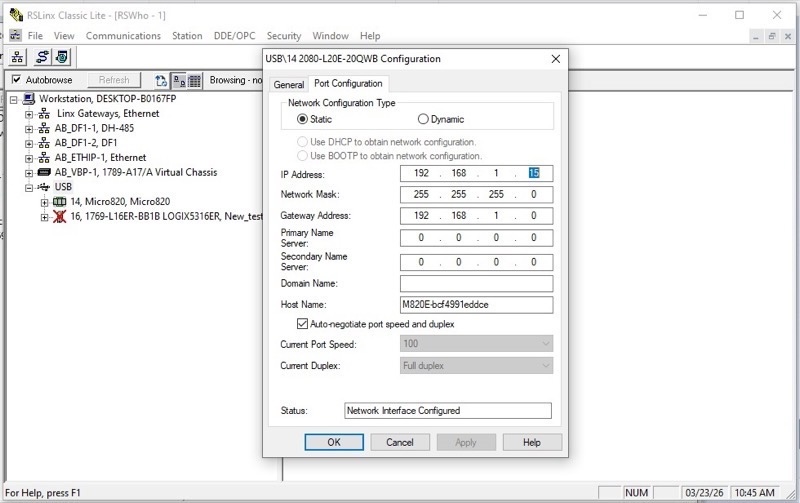This screenshot has height=503, width=800.
Task: Expand the 16, 1769-L16ER tree node
Action: pyautogui.click(x=44, y=217)
